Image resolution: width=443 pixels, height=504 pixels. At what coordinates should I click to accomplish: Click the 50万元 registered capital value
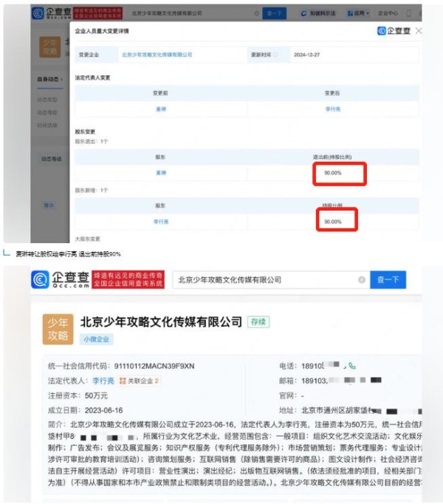coord(96,395)
